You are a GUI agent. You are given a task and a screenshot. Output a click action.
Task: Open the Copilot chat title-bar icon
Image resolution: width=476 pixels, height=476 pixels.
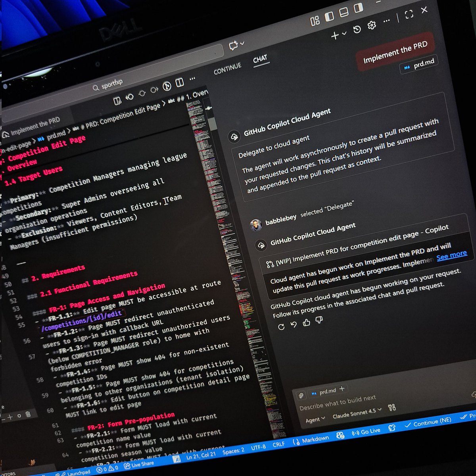(234, 46)
